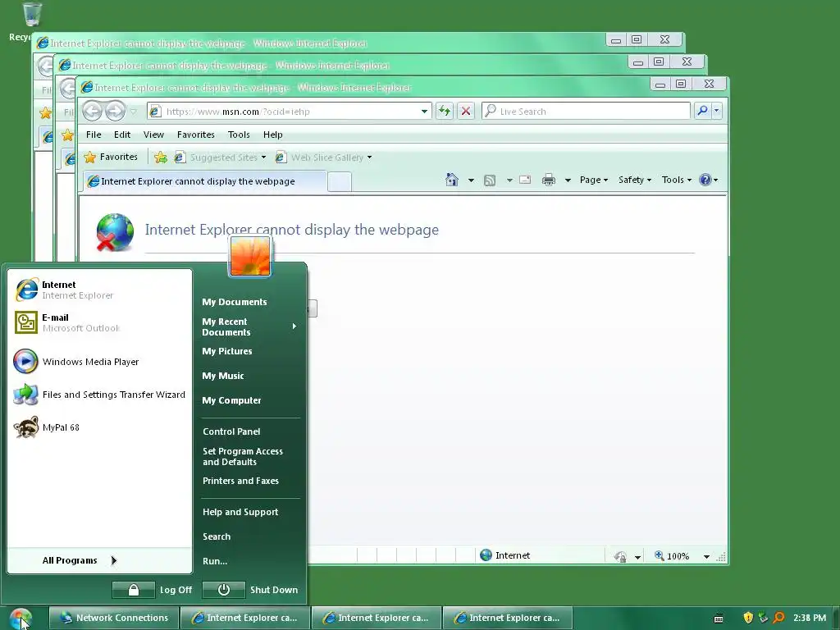Launch Windows Media Player from Start menu
Image resolution: width=840 pixels, height=630 pixels.
99,362
